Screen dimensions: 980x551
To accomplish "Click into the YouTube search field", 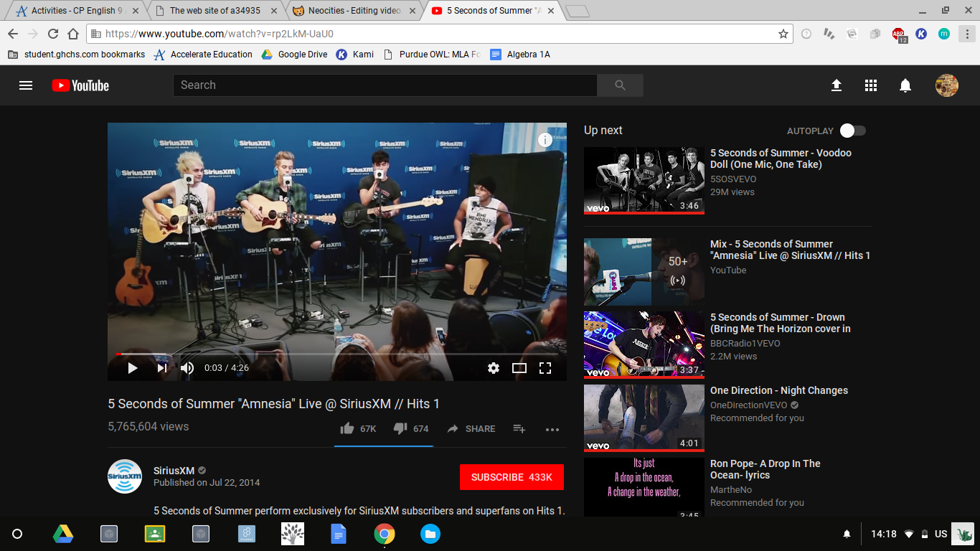I will 385,85.
